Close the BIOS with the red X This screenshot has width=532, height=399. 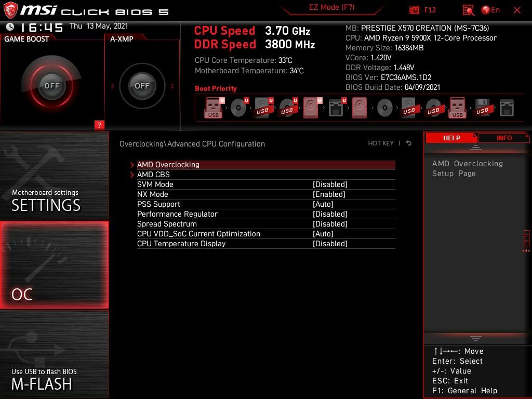(x=517, y=10)
